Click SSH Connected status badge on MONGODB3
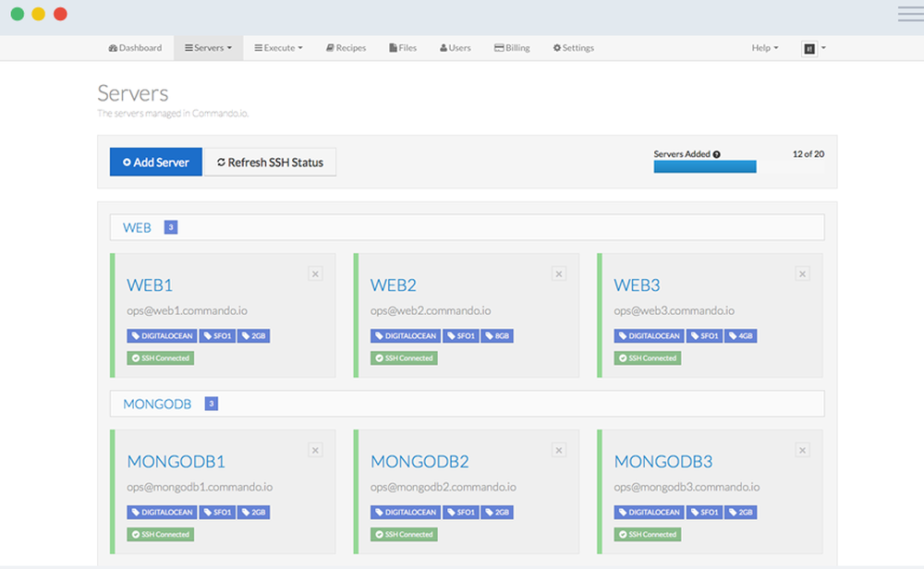Screen dimensions: 924x569 (x=647, y=534)
